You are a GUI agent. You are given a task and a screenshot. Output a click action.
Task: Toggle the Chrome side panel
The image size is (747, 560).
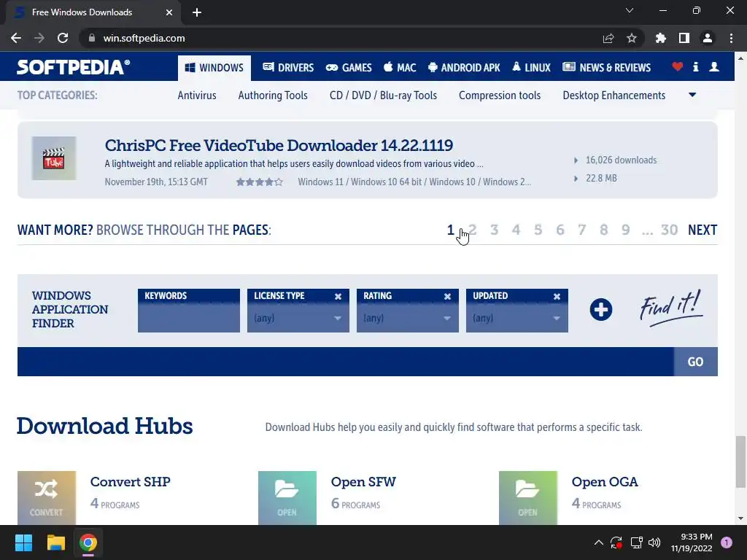tap(684, 38)
